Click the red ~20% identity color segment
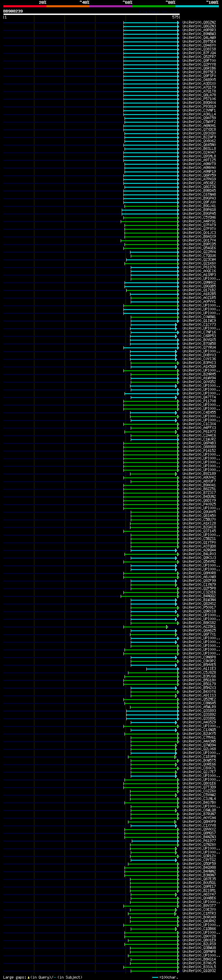Viewport: 222px width, 980px height. click(25, 6)
